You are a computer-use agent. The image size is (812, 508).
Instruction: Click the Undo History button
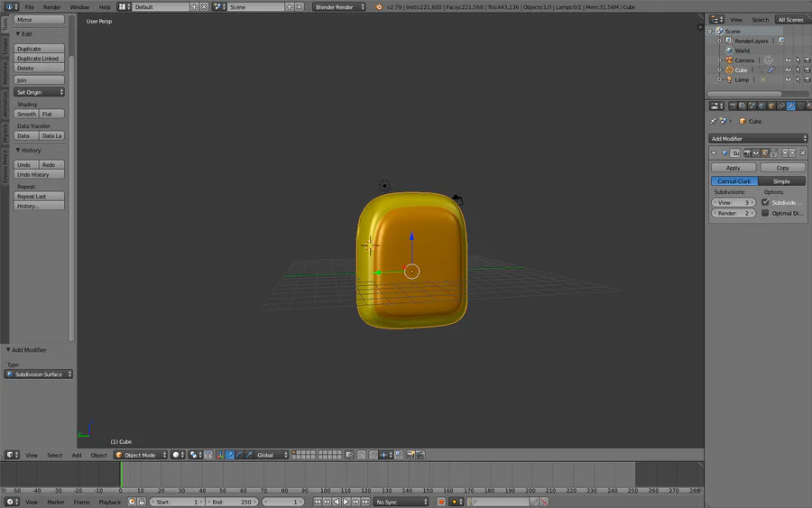click(39, 174)
